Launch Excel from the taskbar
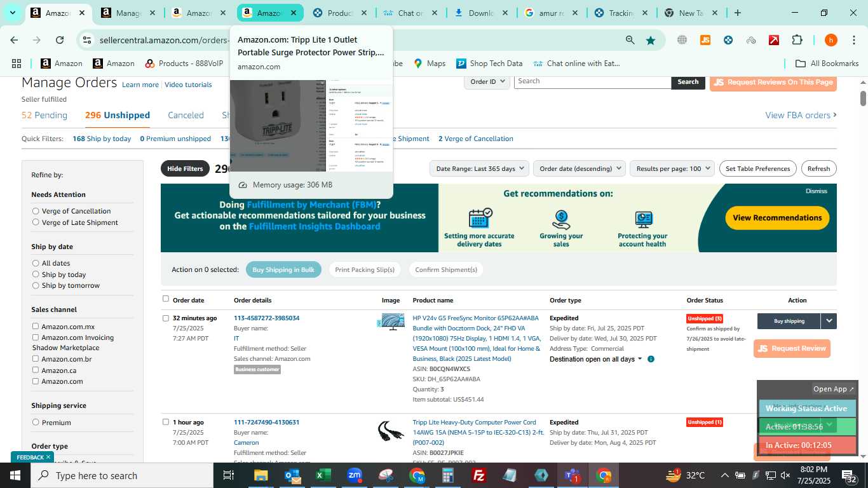 click(x=323, y=475)
